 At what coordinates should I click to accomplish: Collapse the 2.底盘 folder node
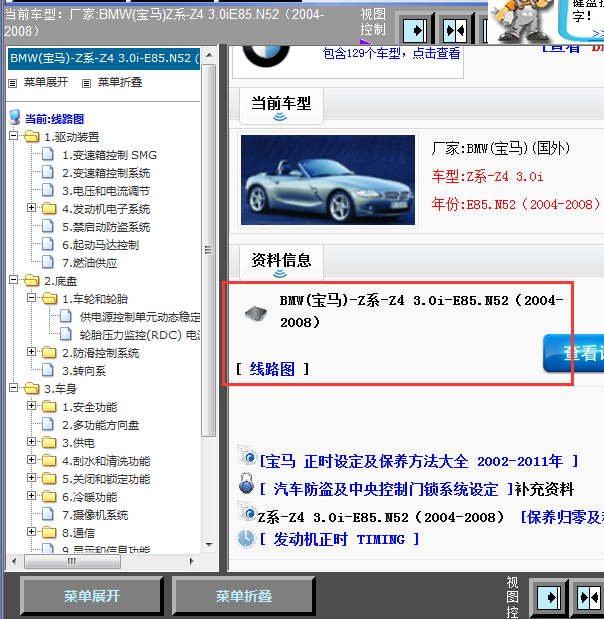pos(13,280)
